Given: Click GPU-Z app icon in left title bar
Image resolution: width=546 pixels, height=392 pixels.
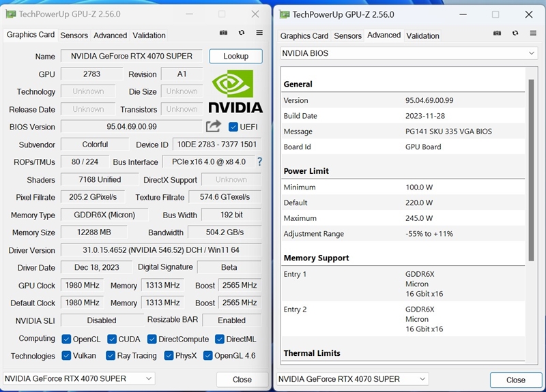Looking at the screenshot, I should [x=11, y=14].
